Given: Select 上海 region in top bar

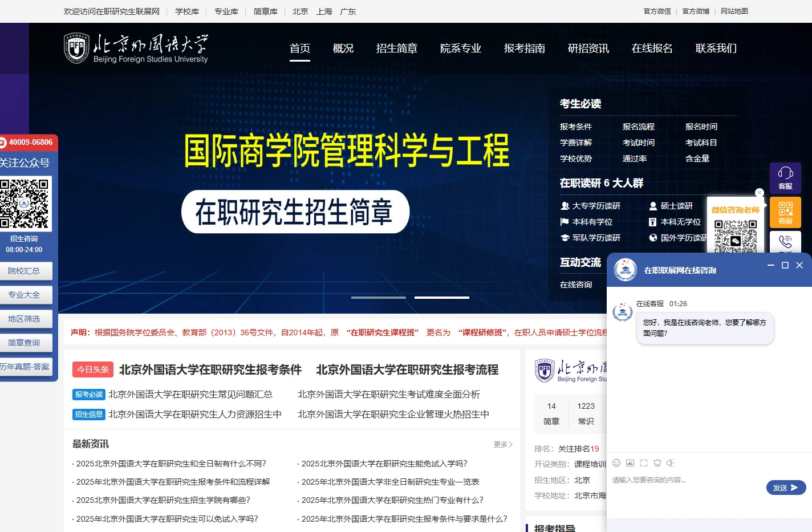Looking at the screenshot, I should 324,11.
